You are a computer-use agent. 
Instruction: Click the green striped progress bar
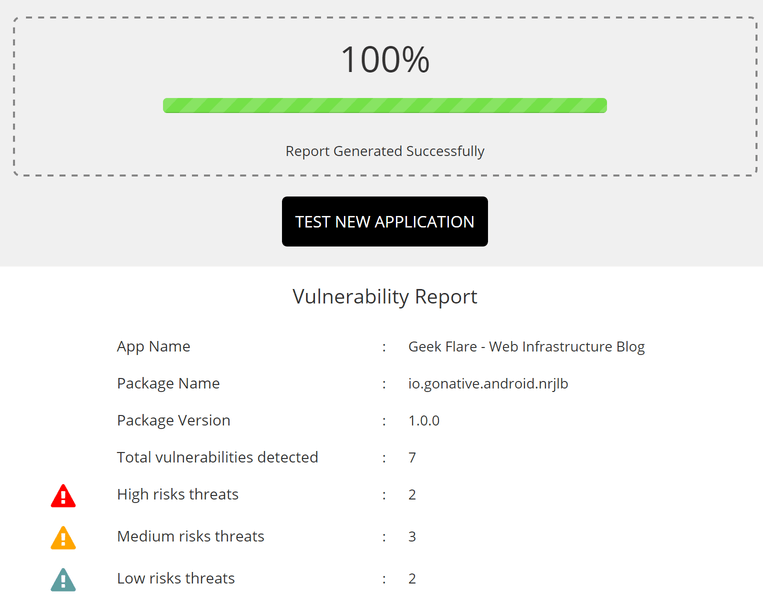[x=385, y=105]
